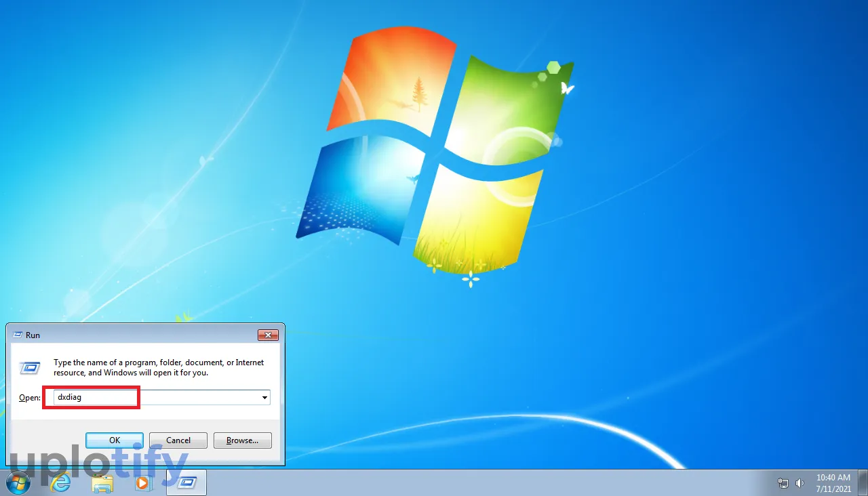
Task: Select the Run taskbar button
Action: [x=186, y=482]
